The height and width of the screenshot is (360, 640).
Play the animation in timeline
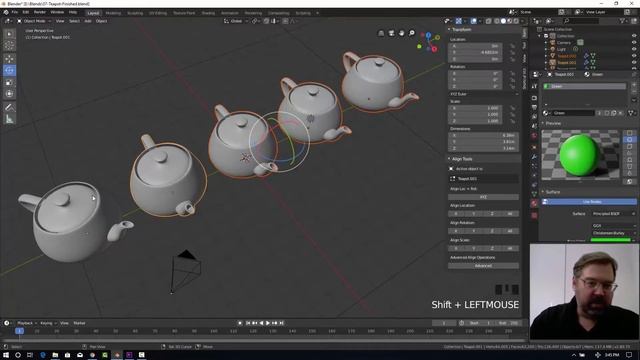coord(268,323)
